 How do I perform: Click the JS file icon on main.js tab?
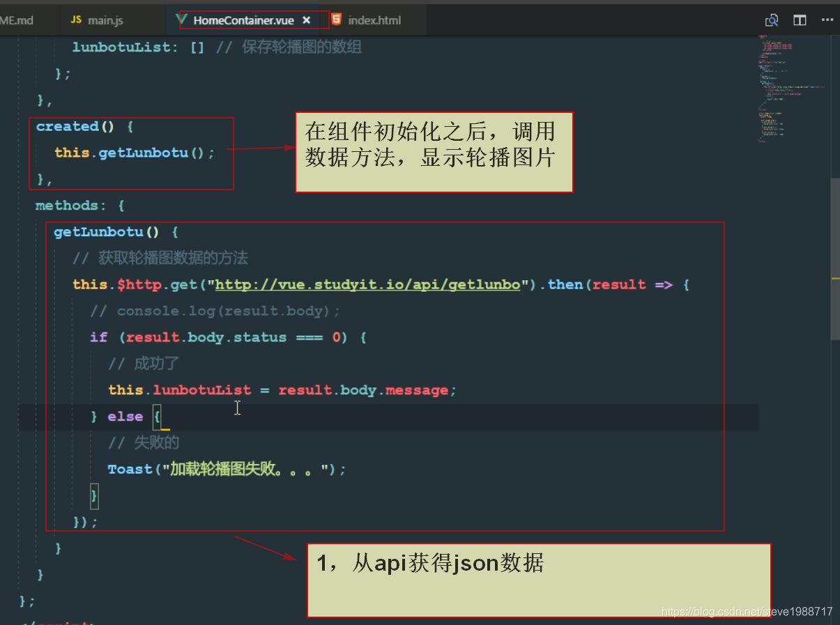[77, 20]
